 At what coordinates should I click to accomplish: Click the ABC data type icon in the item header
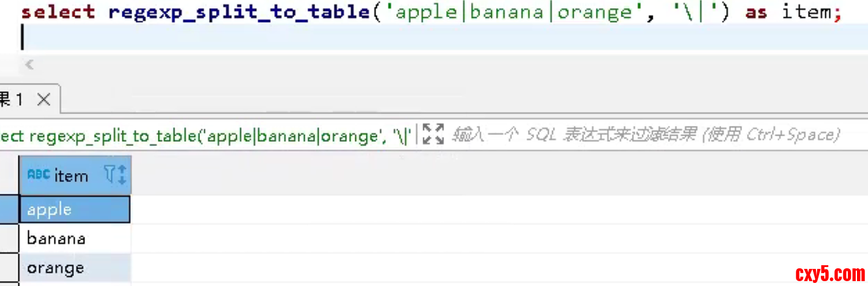(x=39, y=175)
